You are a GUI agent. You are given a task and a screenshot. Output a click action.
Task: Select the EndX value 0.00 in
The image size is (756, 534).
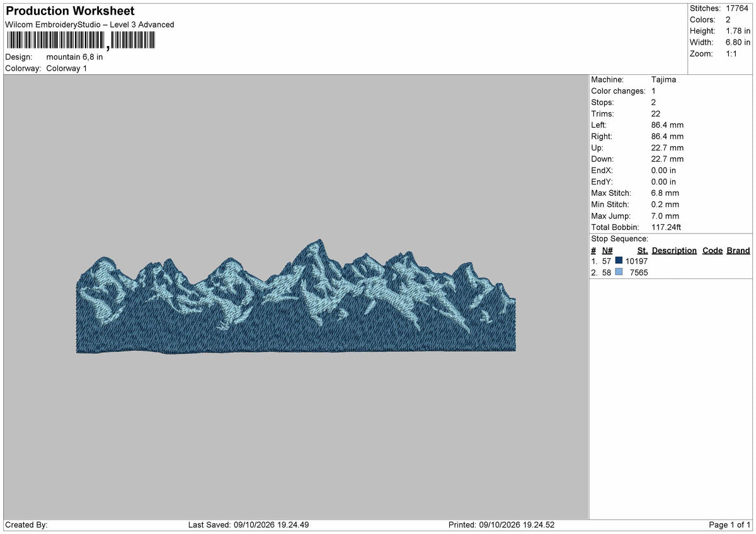click(x=664, y=171)
